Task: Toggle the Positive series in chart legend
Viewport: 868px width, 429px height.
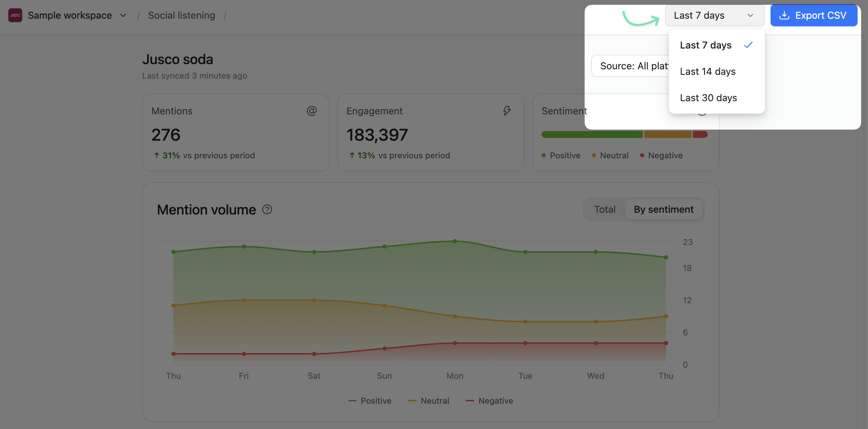Action: click(370, 401)
